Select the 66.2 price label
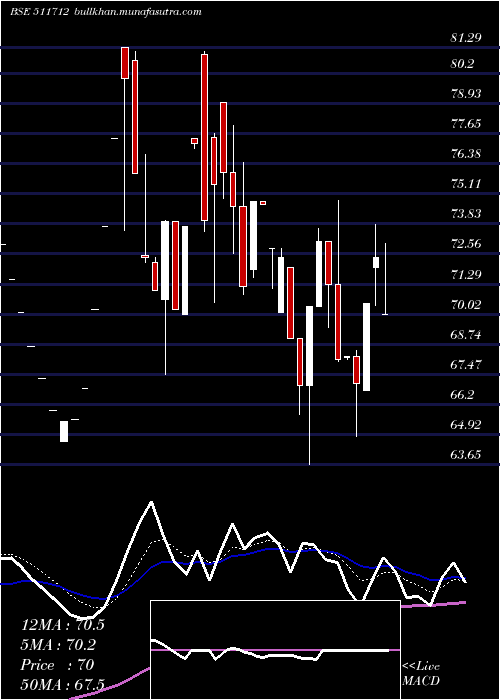Viewport: 500px width, 700px height. click(462, 395)
